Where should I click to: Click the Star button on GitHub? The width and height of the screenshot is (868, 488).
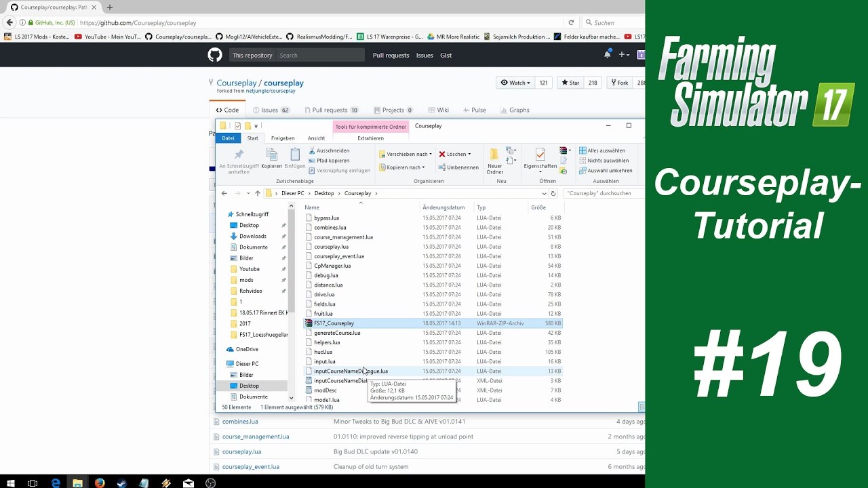click(570, 83)
